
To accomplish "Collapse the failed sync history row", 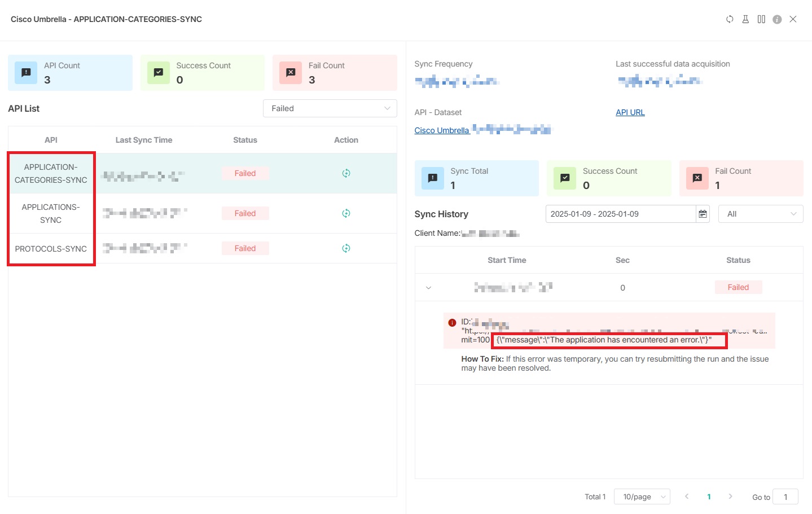I will point(428,288).
